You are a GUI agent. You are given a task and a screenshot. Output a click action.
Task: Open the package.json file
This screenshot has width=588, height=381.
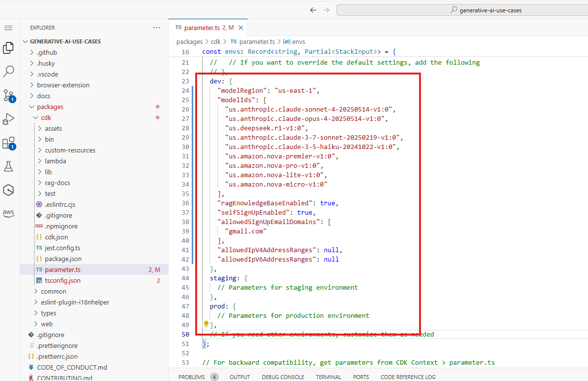(x=94, y=259)
